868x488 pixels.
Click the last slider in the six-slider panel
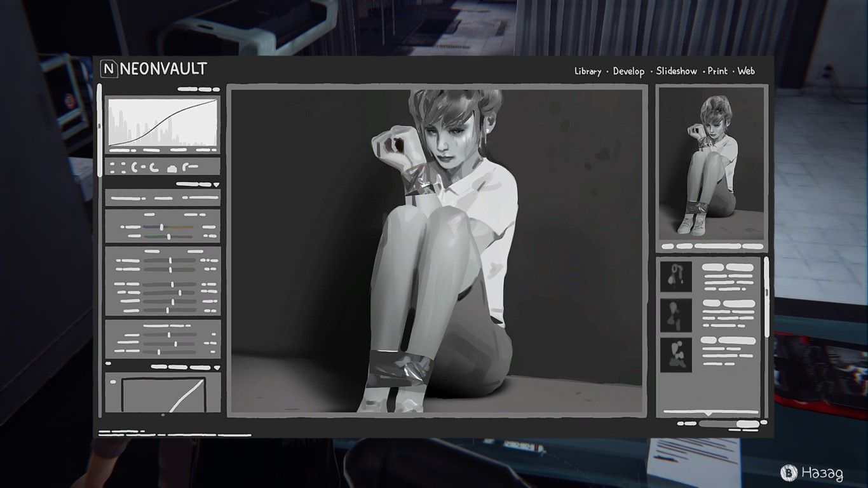(170, 310)
